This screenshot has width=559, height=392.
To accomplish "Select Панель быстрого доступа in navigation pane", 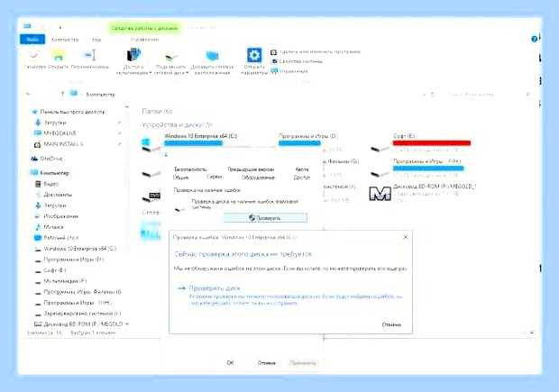I will (x=69, y=112).
